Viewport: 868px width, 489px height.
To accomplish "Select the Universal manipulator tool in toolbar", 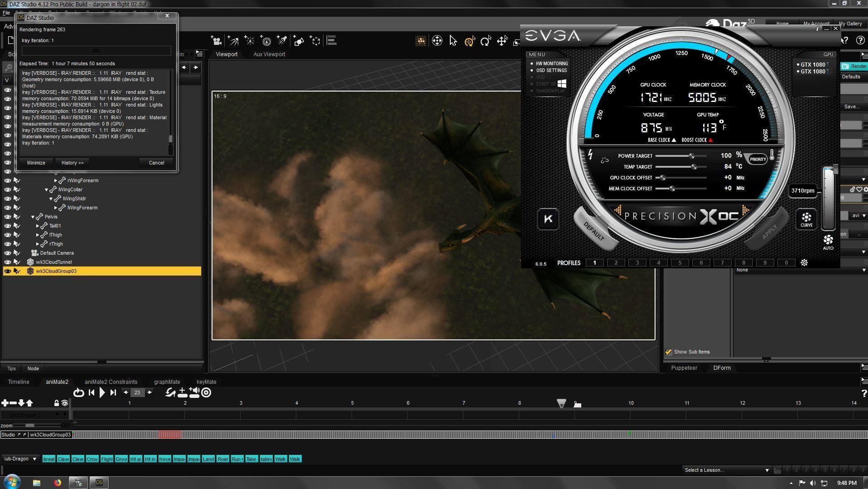I will [469, 41].
